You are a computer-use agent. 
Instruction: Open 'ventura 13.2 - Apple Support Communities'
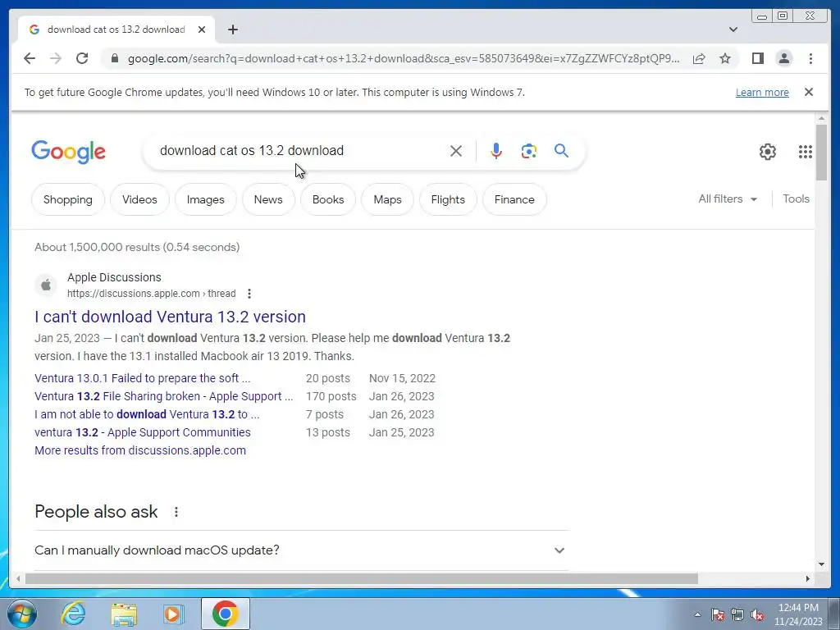(143, 432)
